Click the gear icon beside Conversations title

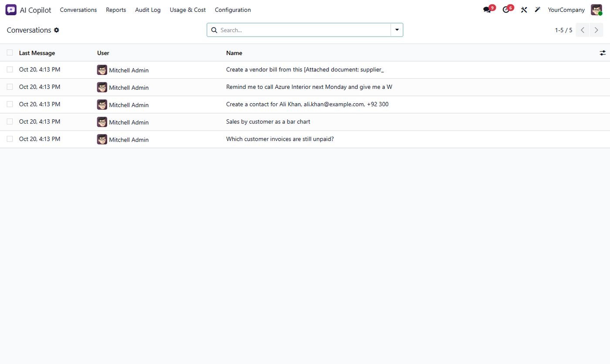(57, 30)
